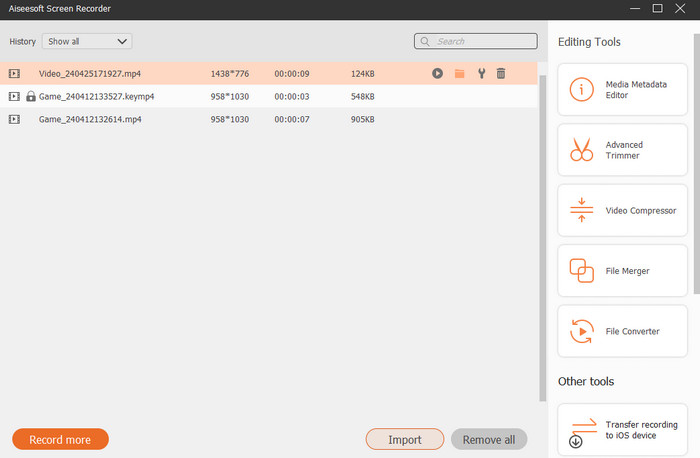Click the Record more button
The width and height of the screenshot is (700, 458).
click(60, 439)
